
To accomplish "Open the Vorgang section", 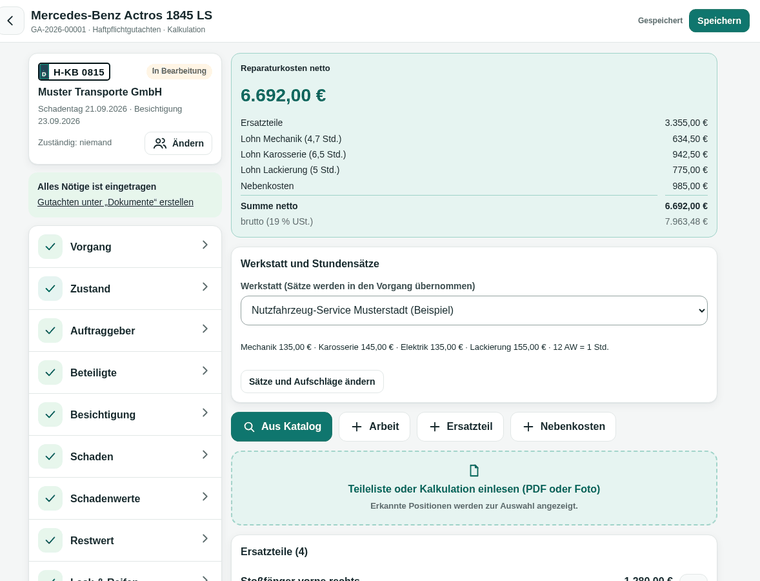I will pos(125,247).
